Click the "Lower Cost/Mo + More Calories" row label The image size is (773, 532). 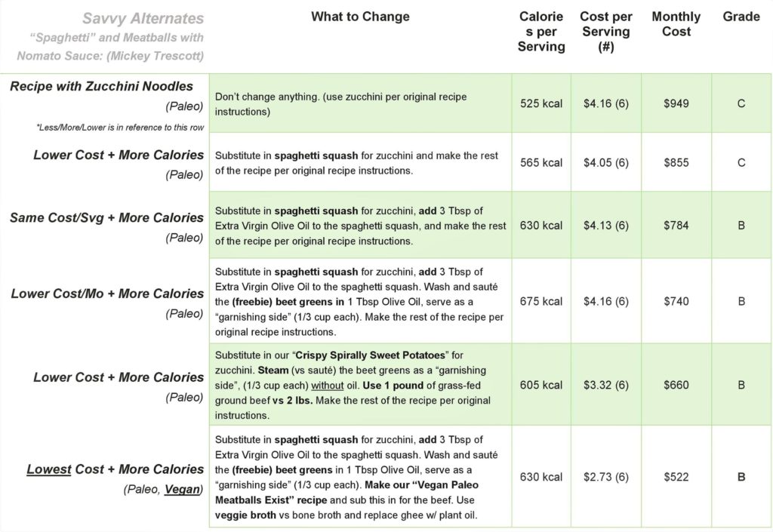click(x=107, y=294)
